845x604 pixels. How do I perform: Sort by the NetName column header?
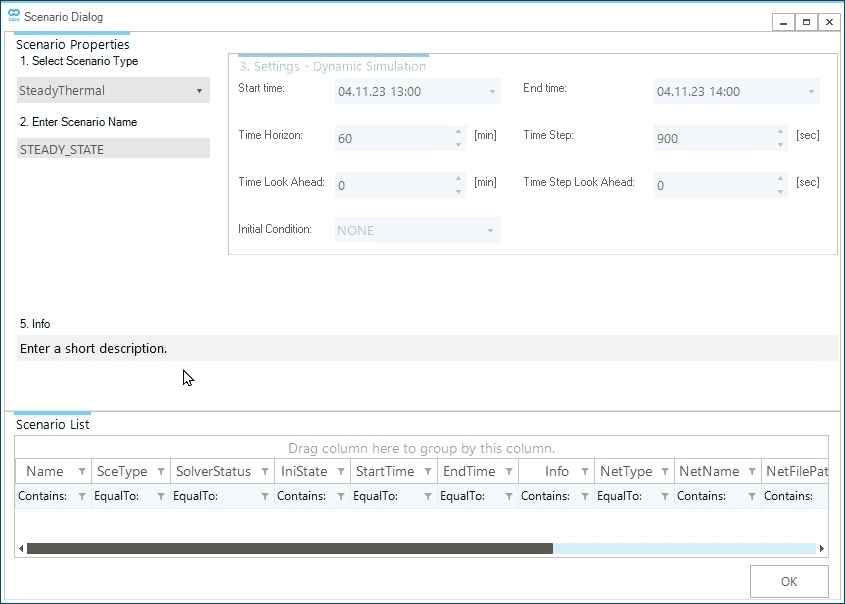[708, 472]
